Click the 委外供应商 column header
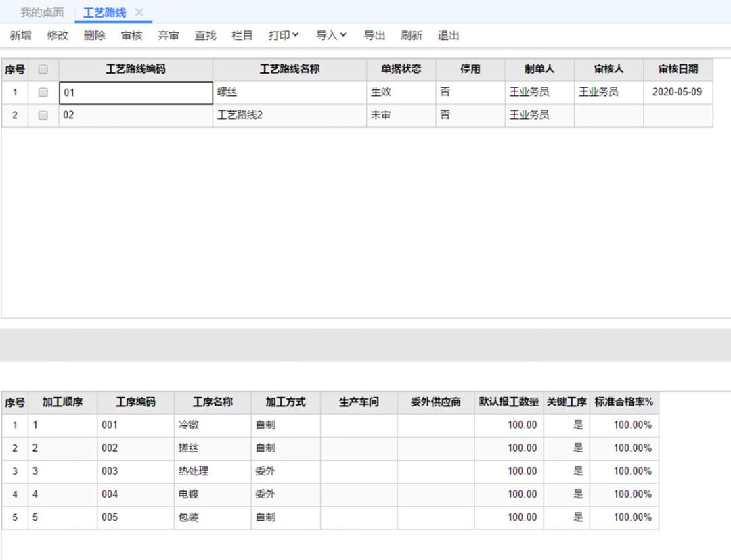 436,402
